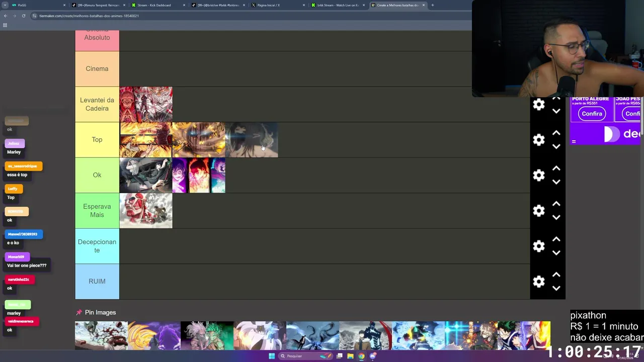Viewport: 644px width, 362px height.
Task: Select green-haired pinned image in strip
Action: tap(207, 336)
